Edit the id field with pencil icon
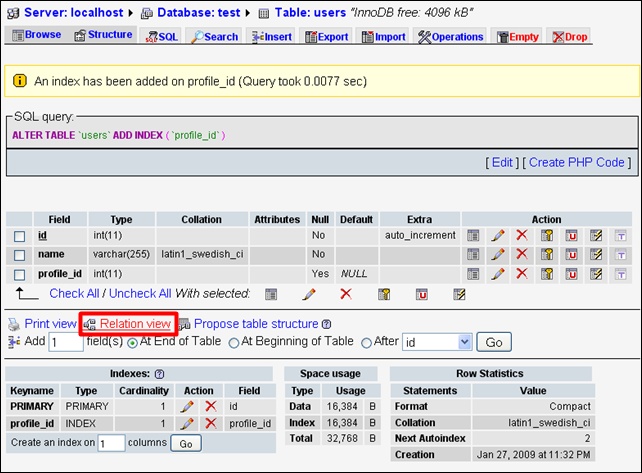Screen dimensions: 642x473 pyautogui.click(x=497, y=235)
